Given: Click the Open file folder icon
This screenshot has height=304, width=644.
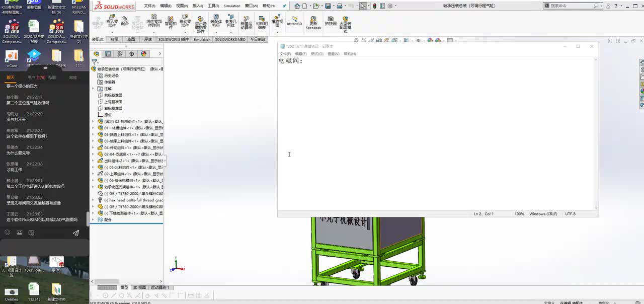Looking at the screenshot, I should pos(316,6).
